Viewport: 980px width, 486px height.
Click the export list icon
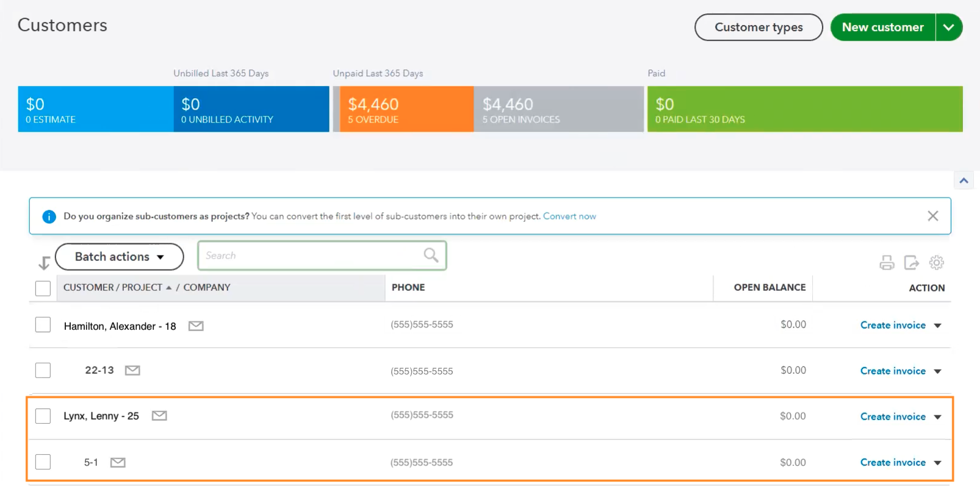click(912, 263)
